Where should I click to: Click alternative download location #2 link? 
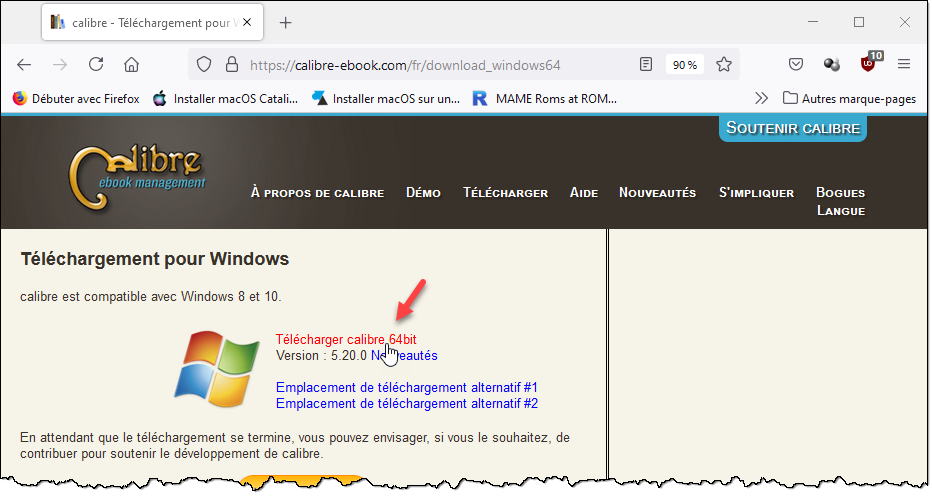tap(407, 403)
